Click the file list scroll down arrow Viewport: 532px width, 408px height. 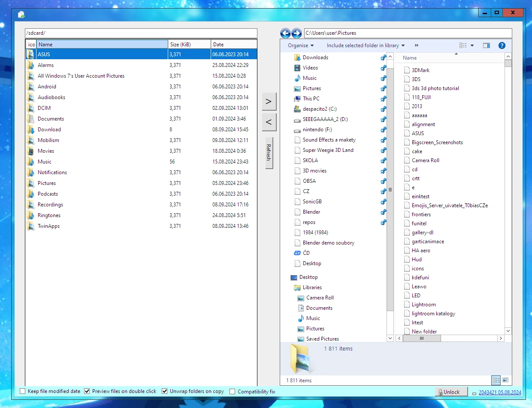coord(508,331)
